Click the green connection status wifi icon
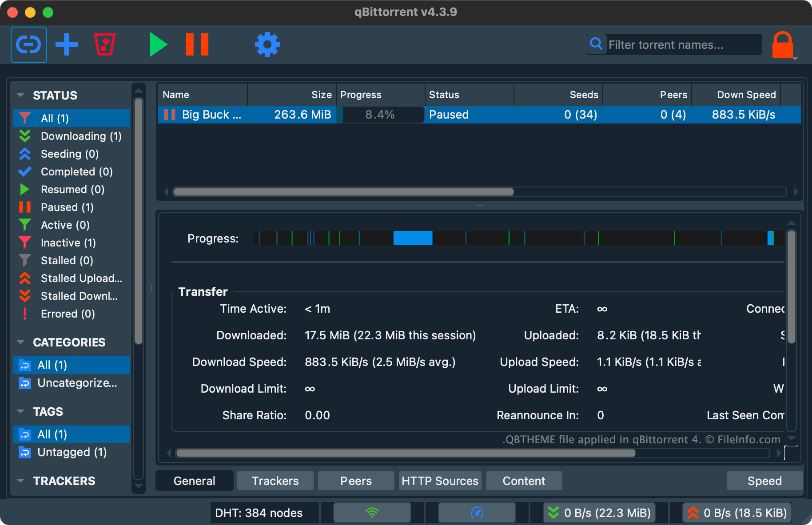Screen dimensions: 812x525 click(x=372, y=513)
